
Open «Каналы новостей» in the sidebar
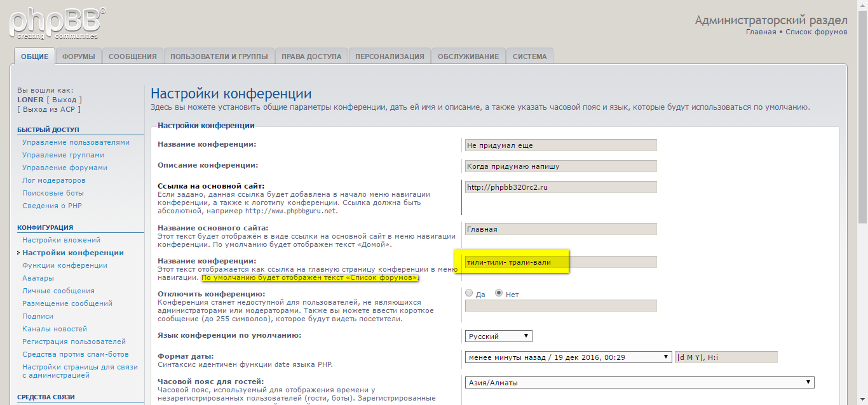tap(55, 329)
